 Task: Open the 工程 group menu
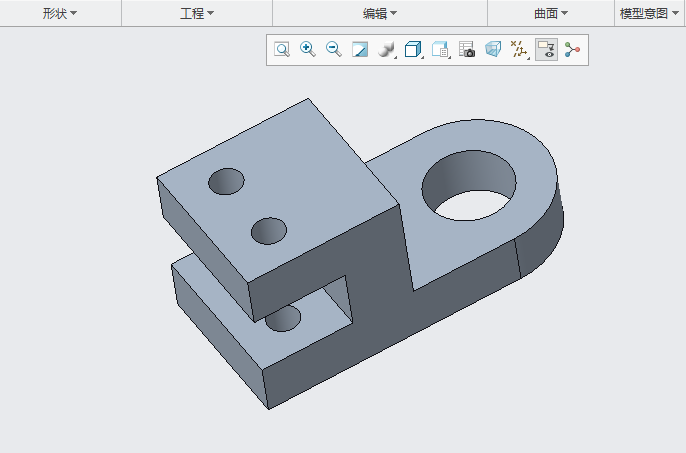(x=197, y=13)
